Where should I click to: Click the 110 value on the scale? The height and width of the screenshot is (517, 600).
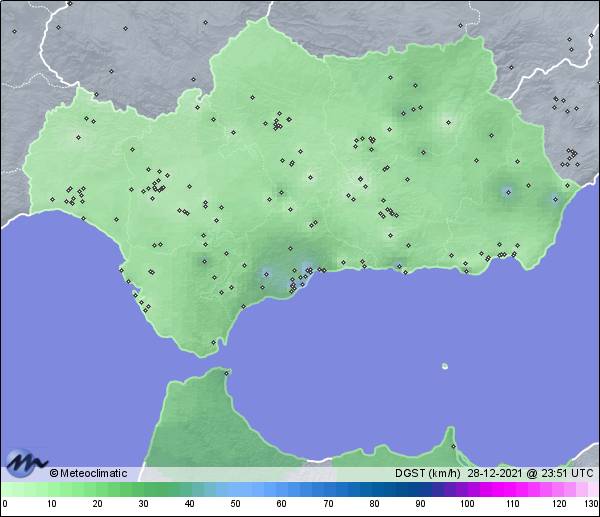(x=513, y=504)
